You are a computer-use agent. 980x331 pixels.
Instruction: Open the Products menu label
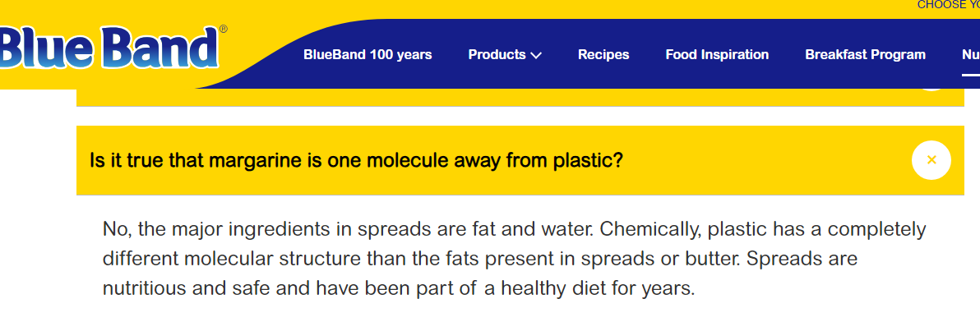[497, 55]
